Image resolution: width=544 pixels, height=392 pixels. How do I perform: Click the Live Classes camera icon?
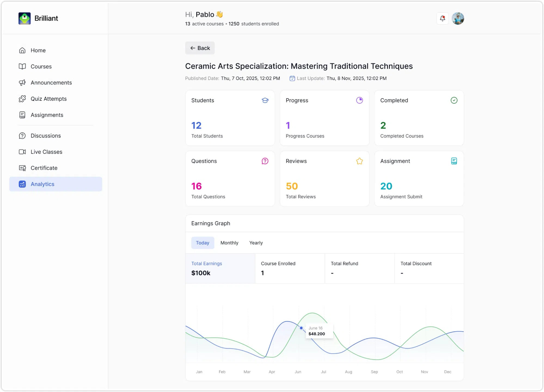coord(22,152)
